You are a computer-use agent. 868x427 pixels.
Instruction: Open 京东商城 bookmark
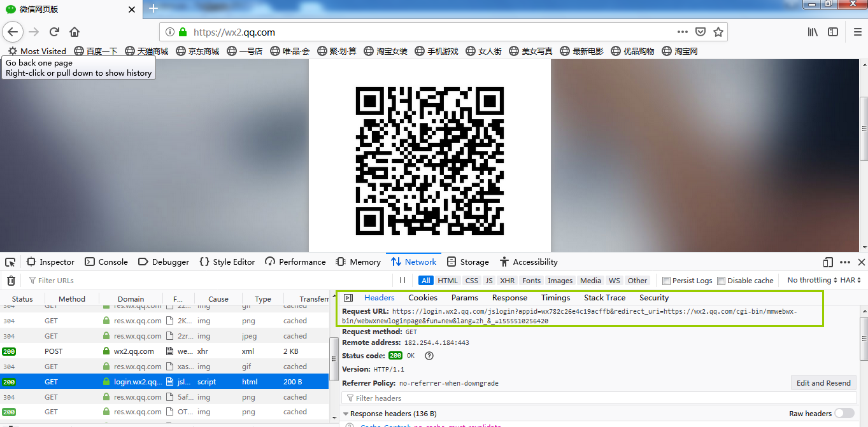click(x=197, y=51)
